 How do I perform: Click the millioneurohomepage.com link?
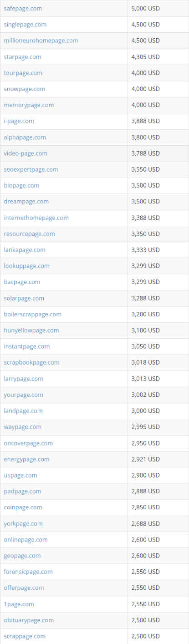[41, 41]
